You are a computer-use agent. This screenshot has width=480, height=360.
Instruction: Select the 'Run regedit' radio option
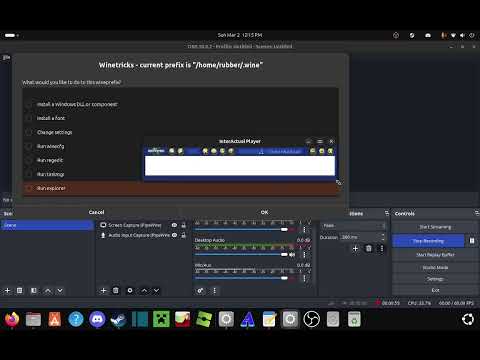(x=29, y=160)
